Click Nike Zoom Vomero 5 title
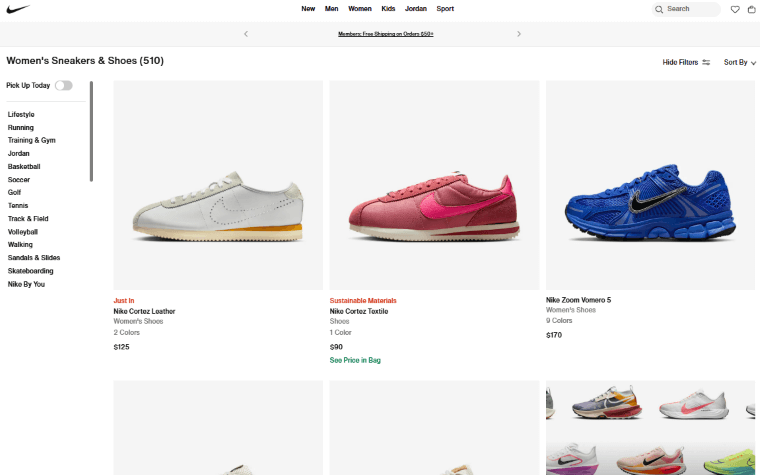760x475 pixels. [578, 300]
